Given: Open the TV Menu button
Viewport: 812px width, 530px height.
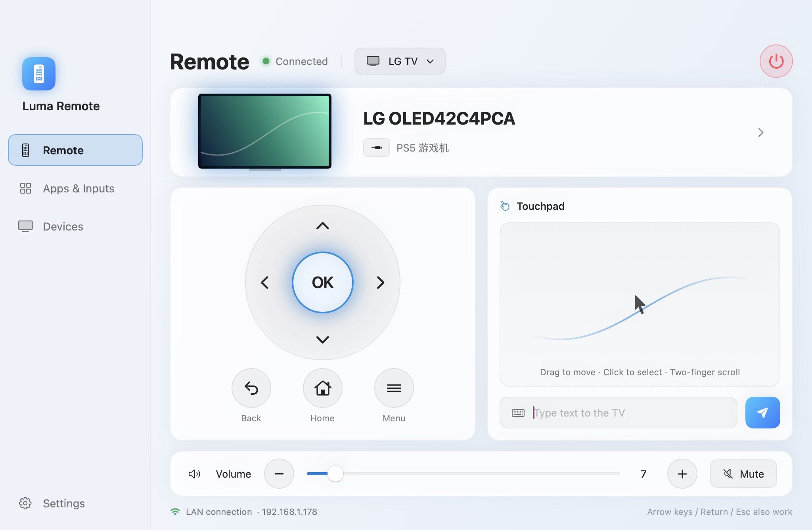Looking at the screenshot, I should point(394,388).
